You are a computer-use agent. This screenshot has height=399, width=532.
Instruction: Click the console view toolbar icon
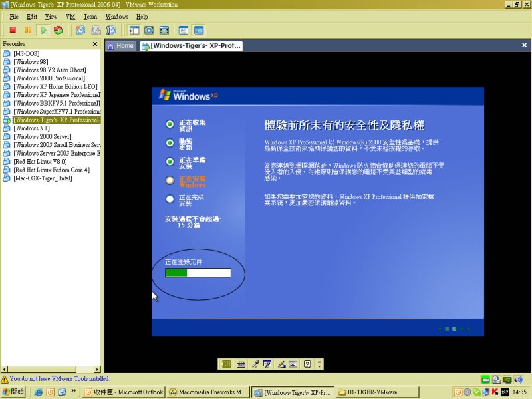point(199,30)
